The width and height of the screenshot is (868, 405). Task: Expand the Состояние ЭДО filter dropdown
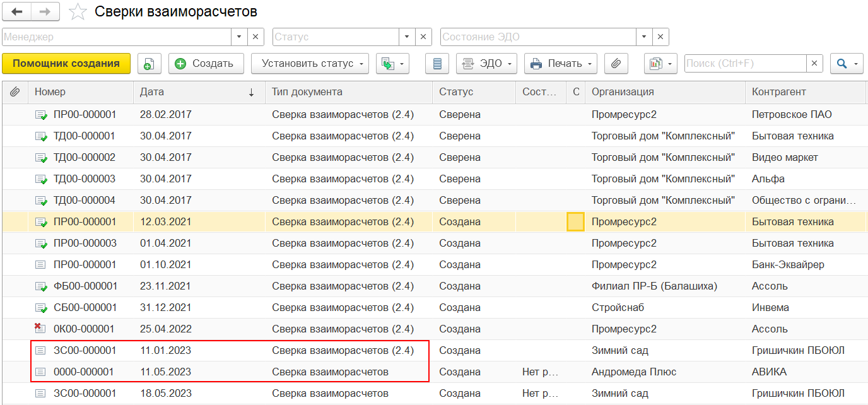[x=644, y=37]
